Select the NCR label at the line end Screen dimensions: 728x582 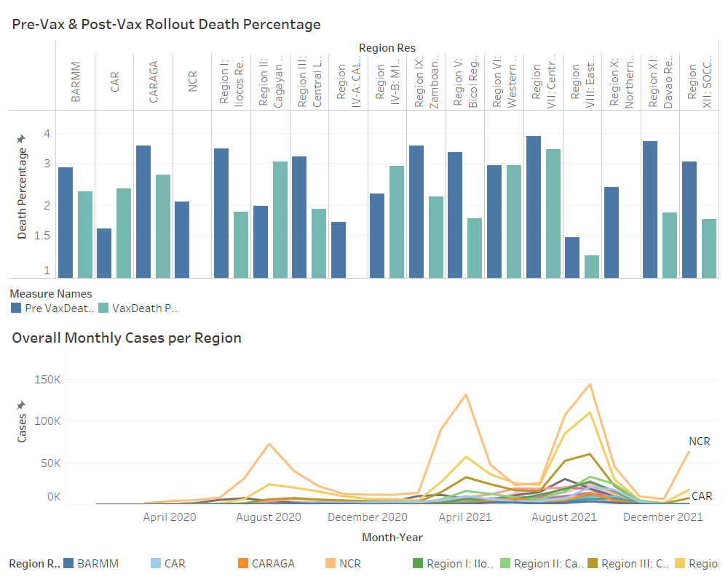[x=699, y=441]
